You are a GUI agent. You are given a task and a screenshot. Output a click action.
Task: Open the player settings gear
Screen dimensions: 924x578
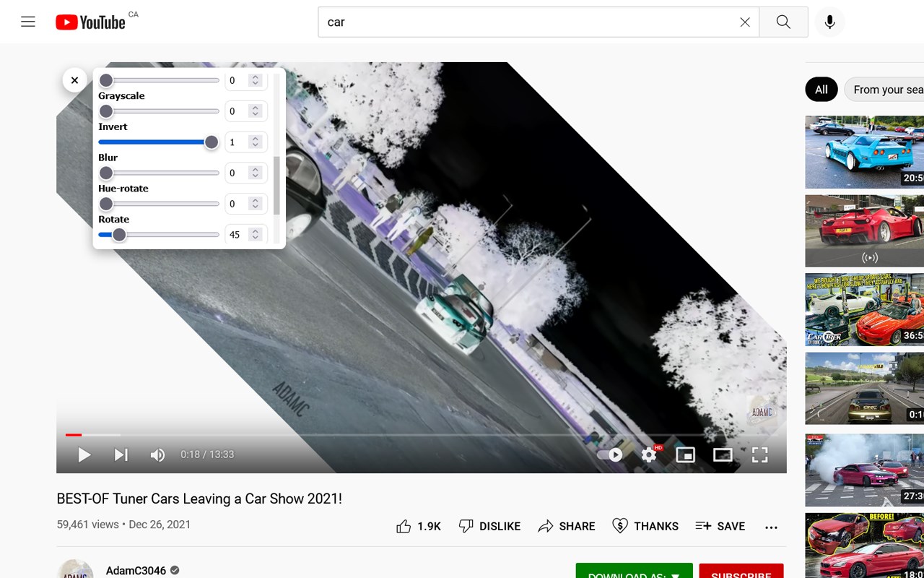click(x=649, y=454)
